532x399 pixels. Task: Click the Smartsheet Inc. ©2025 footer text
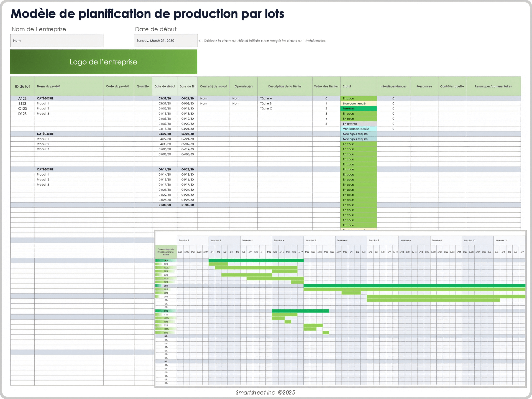point(265,392)
